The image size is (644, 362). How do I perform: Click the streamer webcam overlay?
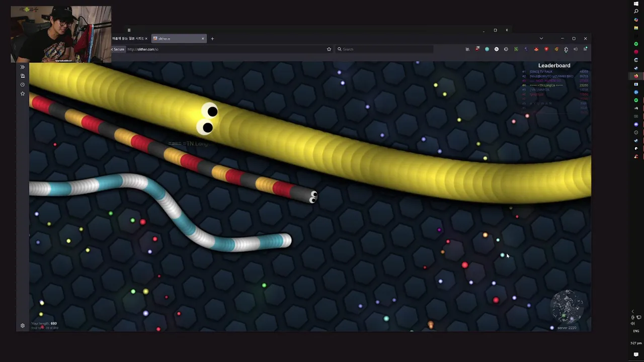pos(61,34)
